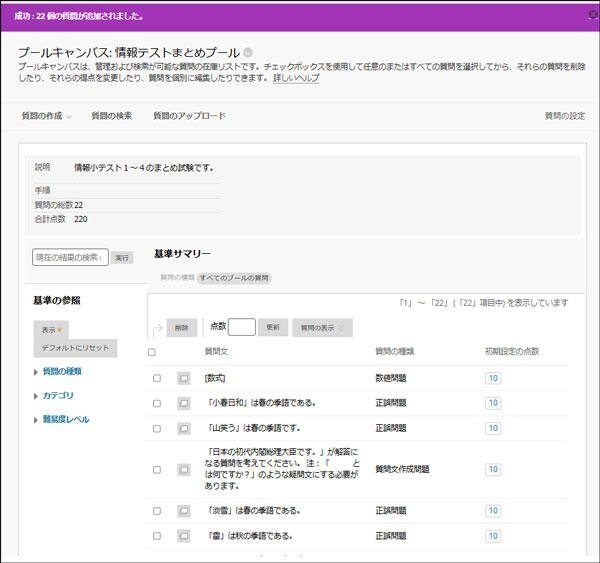Remove the すべてのプールの質問 filter chip
The height and width of the screenshot is (563, 600).
pos(234,278)
